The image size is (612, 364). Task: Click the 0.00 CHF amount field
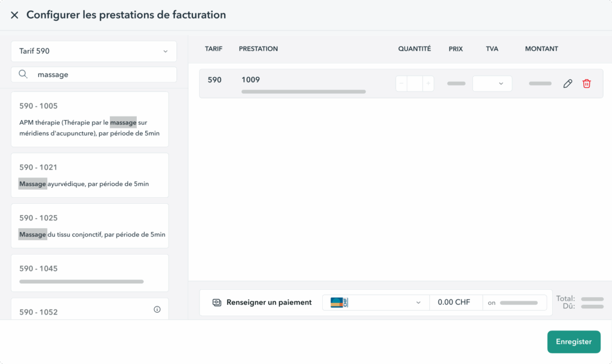pyautogui.click(x=456, y=302)
